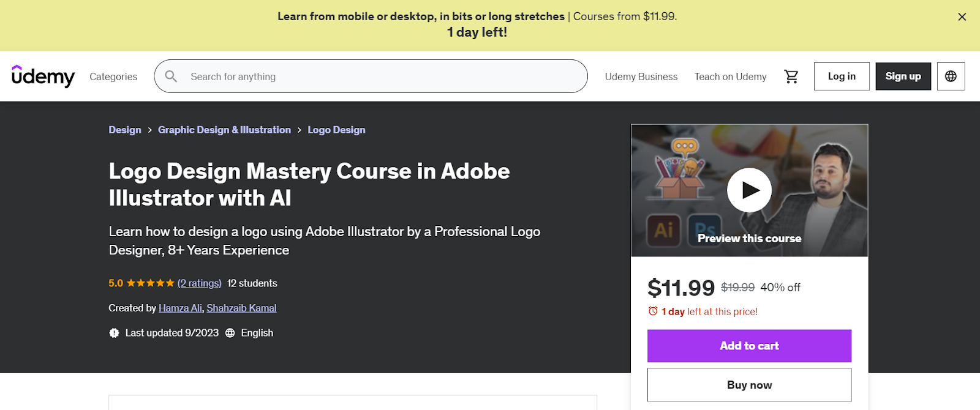Click the '1 day left!' banner text

pos(477,32)
